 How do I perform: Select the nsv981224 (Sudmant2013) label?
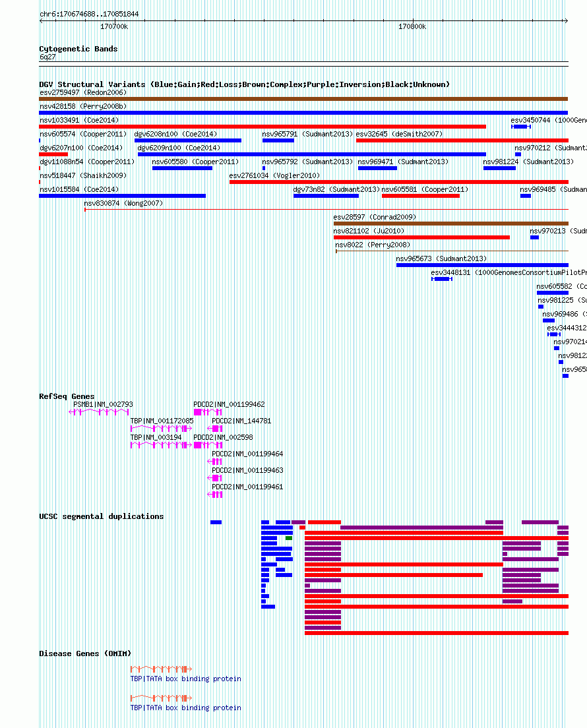coord(528,162)
